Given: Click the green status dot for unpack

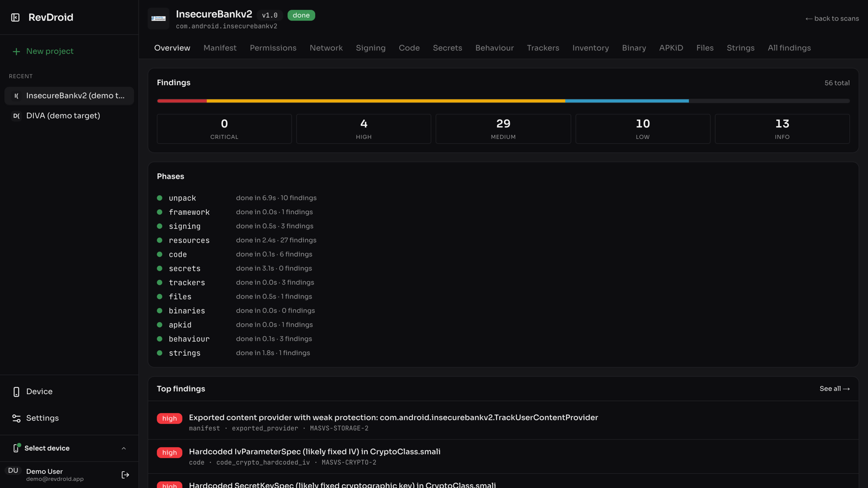Looking at the screenshot, I should [159, 198].
